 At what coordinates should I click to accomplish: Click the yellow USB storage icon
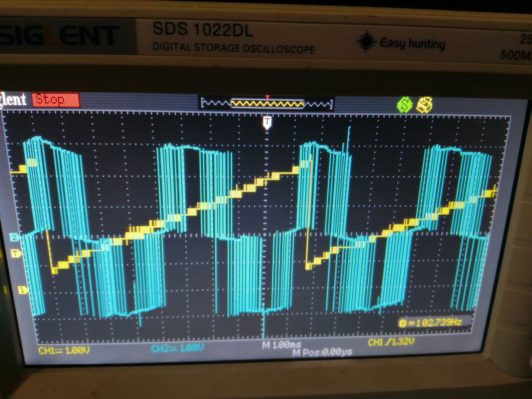424,105
